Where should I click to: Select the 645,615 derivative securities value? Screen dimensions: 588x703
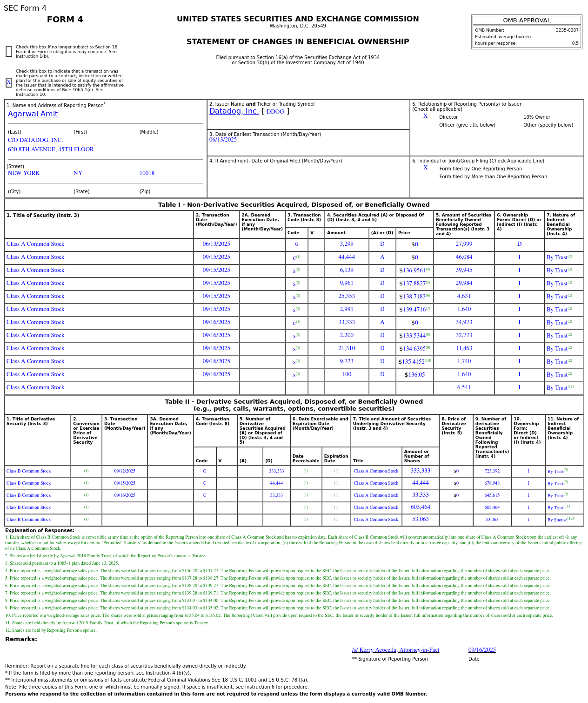(492, 495)
